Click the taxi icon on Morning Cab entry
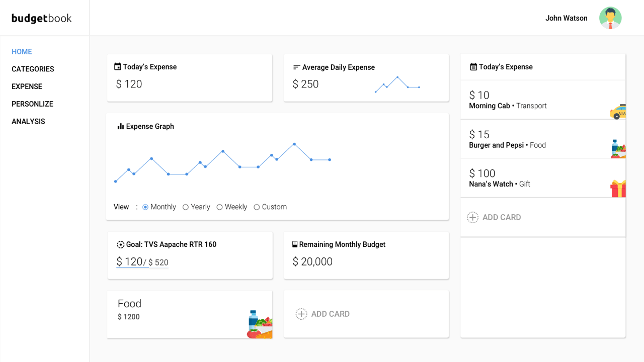The height and width of the screenshot is (362, 644). pos(618,111)
